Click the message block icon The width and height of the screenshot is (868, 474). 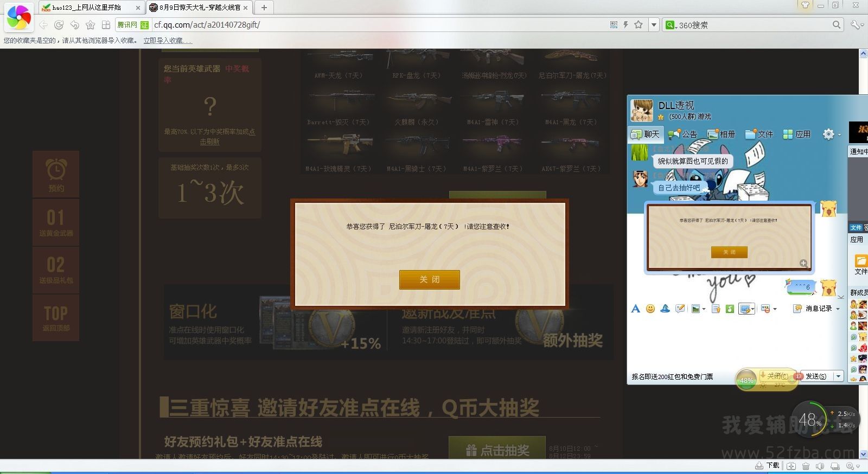coord(766,309)
